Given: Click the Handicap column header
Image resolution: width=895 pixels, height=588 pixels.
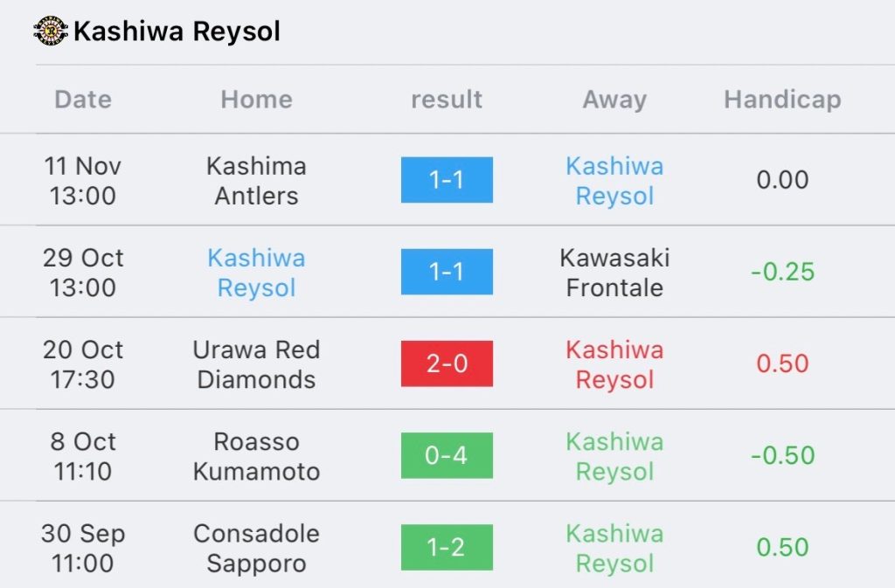Looking at the screenshot, I should pos(782,100).
